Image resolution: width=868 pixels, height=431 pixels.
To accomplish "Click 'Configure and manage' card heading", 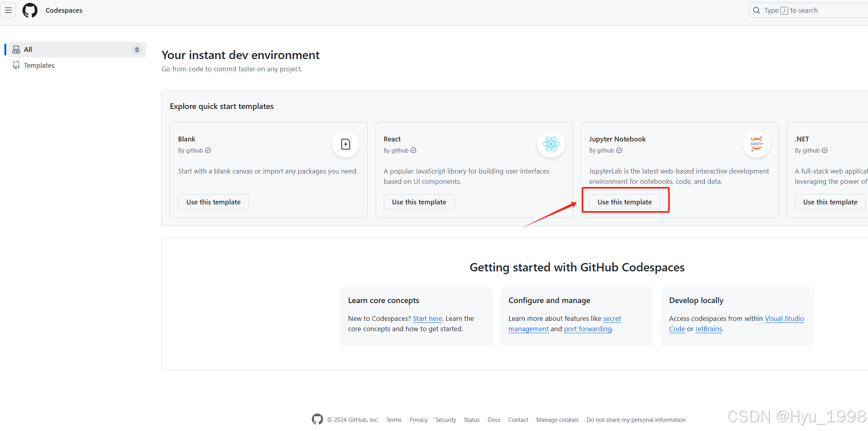I will point(549,300).
